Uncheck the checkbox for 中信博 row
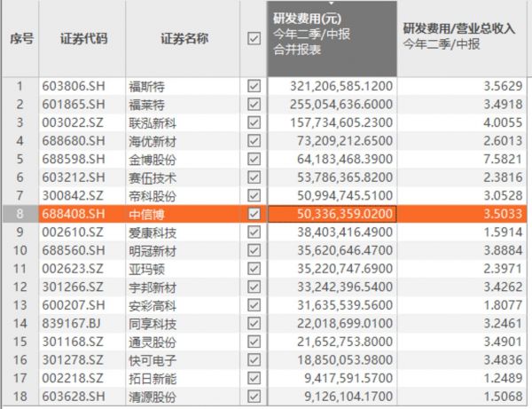This screenshot has width=532, height=409. [x=254, y=214]
